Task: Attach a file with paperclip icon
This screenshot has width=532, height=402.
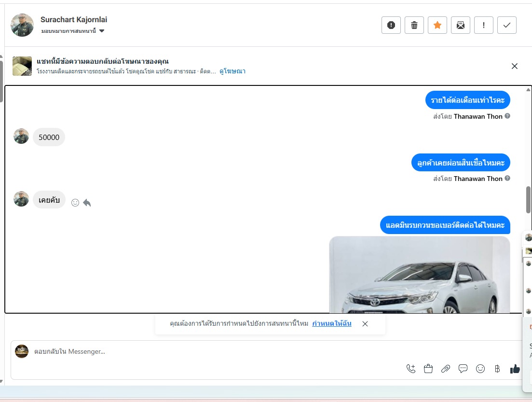Action: (x=446, y=369)
